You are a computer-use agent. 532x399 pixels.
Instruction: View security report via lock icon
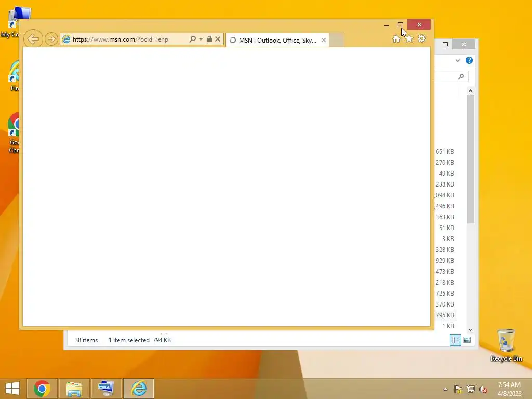click(x=209, y=39)
